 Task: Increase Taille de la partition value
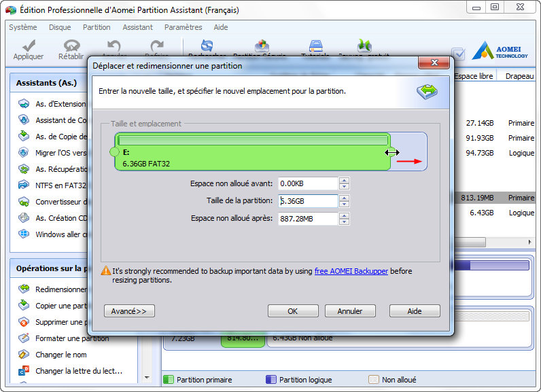(x=344, y=198)
